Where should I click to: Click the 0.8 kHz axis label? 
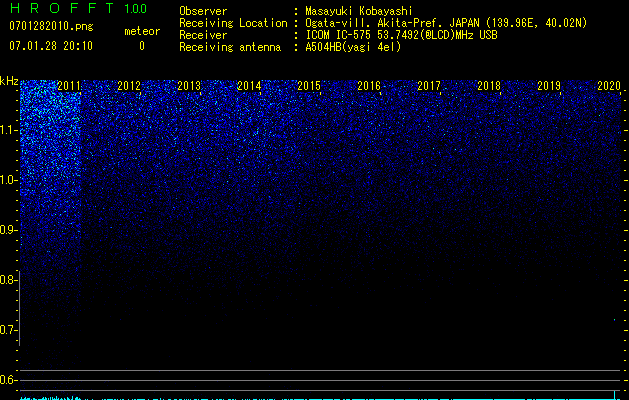(x=7, y=280)
